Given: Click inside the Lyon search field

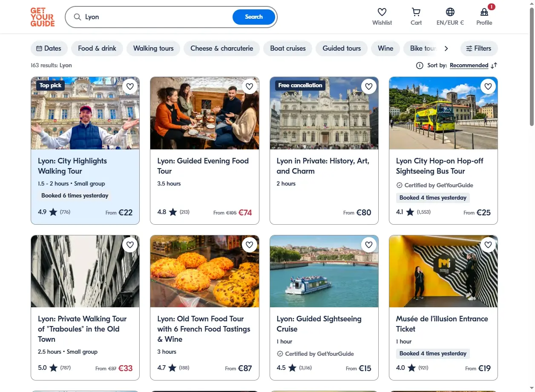Looking at the screenshot, I should coord(158,17).
